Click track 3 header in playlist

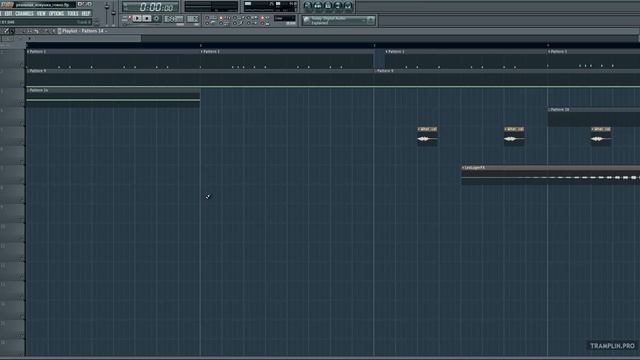(x=12, y=97)
